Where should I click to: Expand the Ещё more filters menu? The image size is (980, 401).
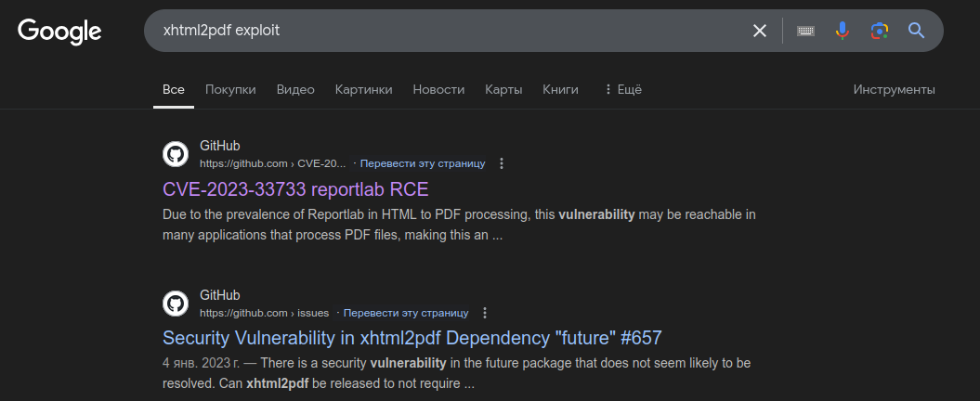point(622,89)
